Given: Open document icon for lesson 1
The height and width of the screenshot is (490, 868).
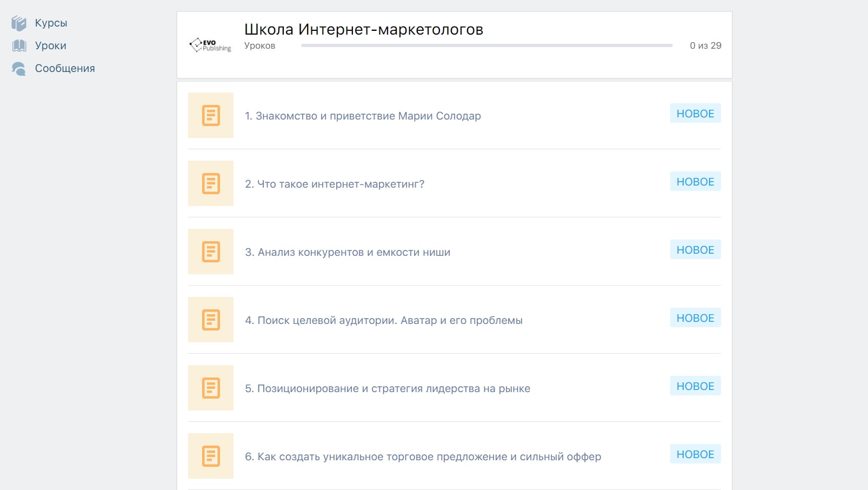Looking at the screenshot, I should [x=211, y=115].
